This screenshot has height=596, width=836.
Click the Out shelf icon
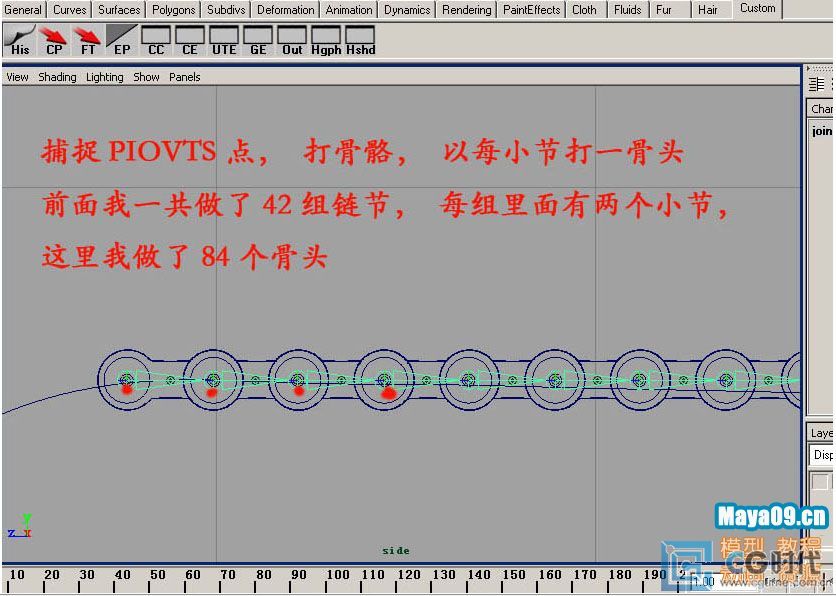292,40
